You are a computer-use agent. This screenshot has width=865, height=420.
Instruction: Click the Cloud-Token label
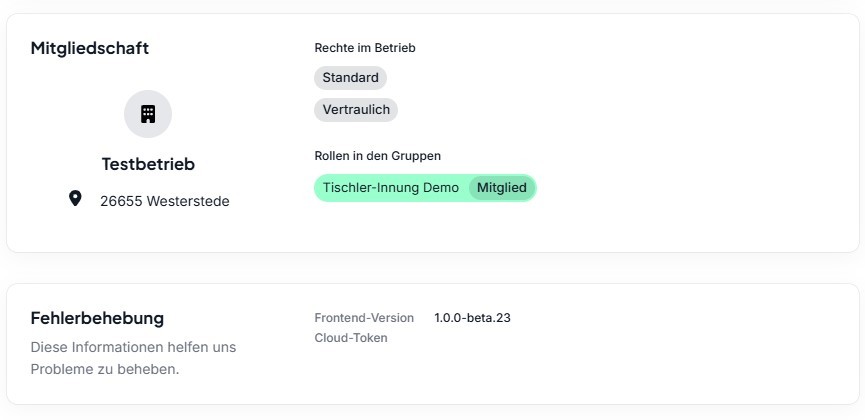click(351, 338)
